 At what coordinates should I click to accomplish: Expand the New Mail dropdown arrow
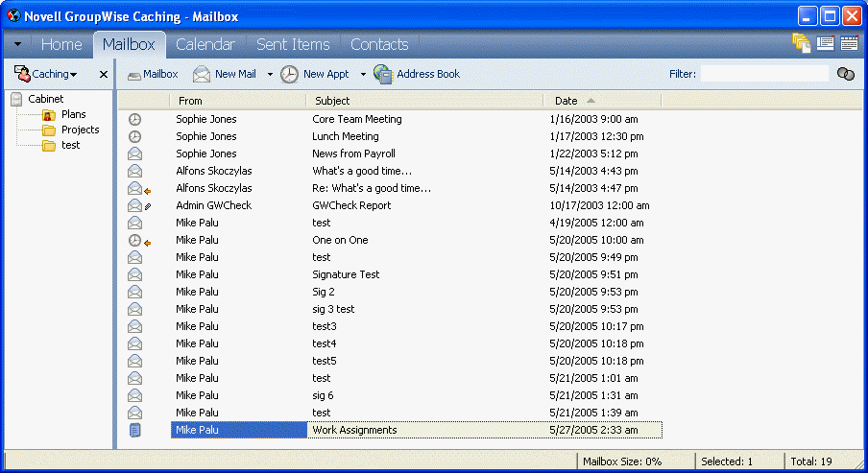coord(270,74)
